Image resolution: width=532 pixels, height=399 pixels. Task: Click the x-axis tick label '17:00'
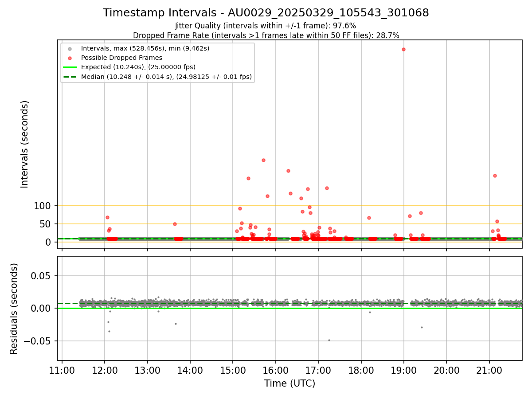(x=318, y=370)
